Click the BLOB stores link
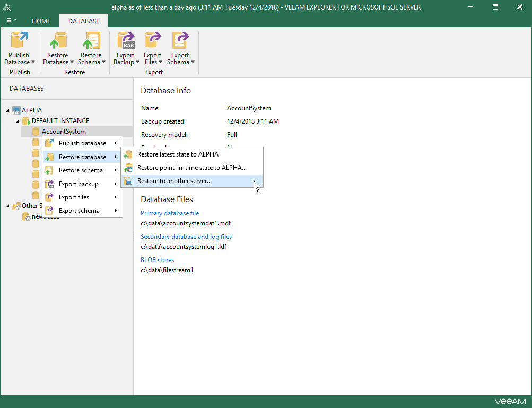This screenshot has height=408, width=532. [158, 260]
